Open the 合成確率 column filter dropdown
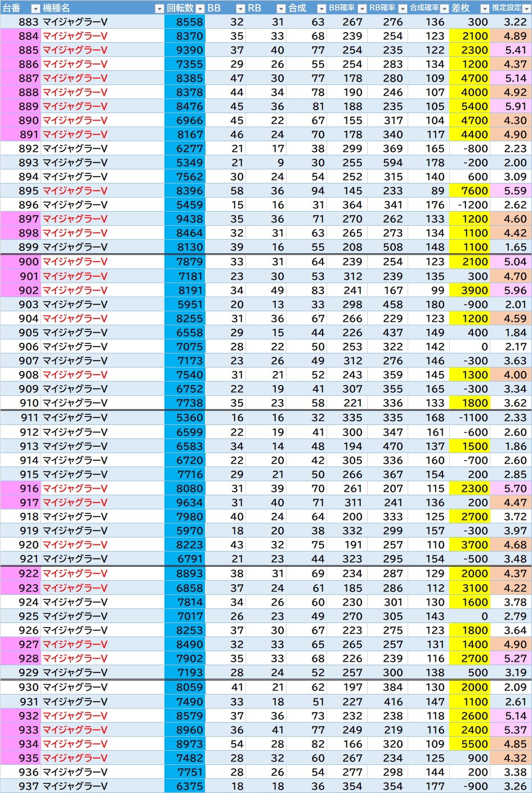The height and width of the screenshot is (793, 532). click(444, 8)
